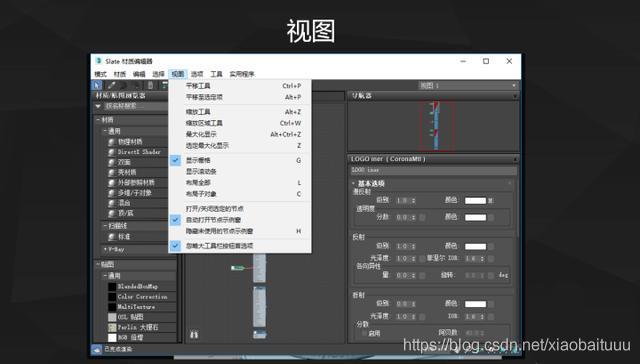This screenshot has width=640, height=364.
Task: Click the sphere icon beside 双面
Action: pos(112,162)
